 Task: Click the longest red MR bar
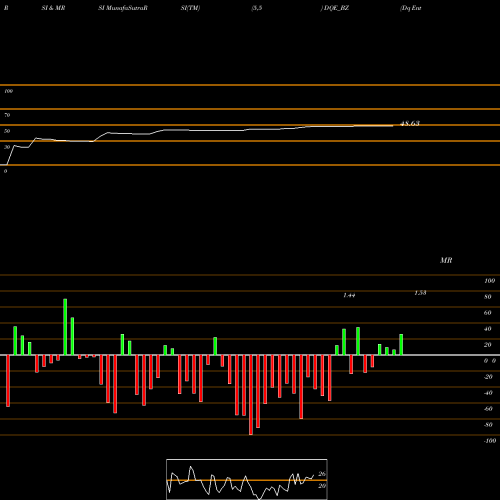(x=251, y=395)
